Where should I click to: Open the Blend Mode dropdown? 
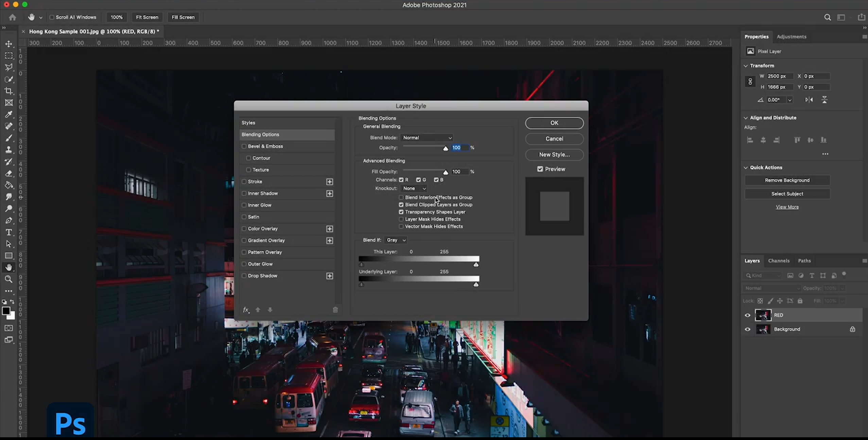point(427,137)
